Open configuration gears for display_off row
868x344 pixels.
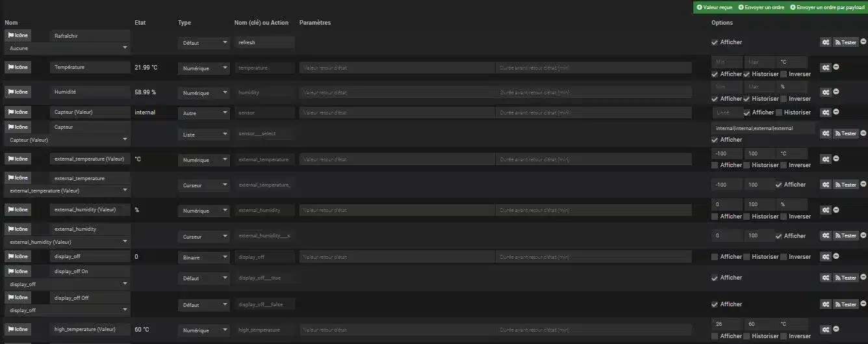pos(825,256)
